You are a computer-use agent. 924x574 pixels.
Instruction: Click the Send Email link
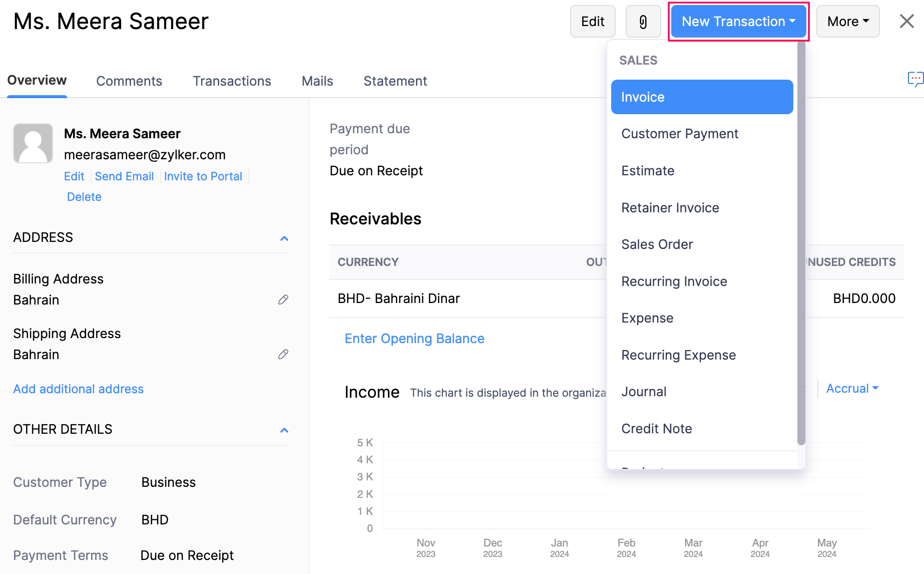[124, 176]
